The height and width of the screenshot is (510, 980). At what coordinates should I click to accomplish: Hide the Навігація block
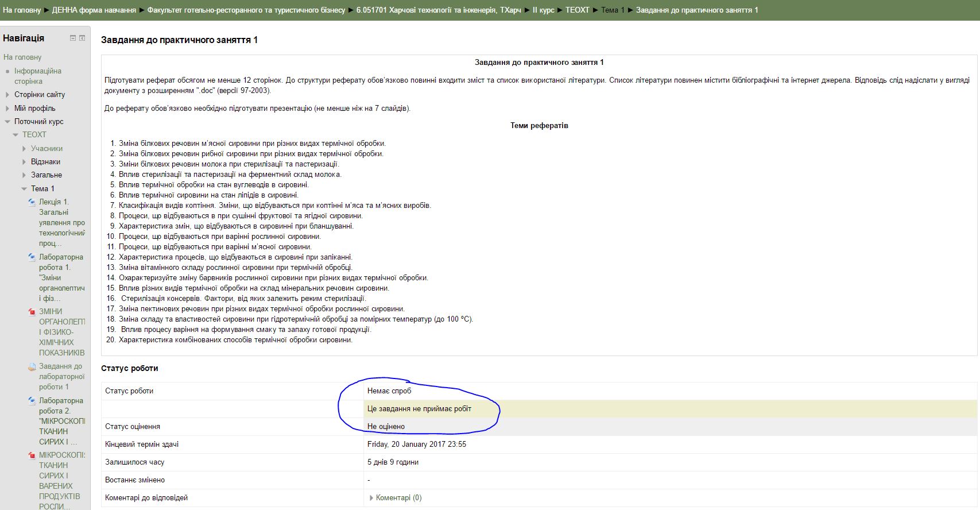(x=73, y=38)
